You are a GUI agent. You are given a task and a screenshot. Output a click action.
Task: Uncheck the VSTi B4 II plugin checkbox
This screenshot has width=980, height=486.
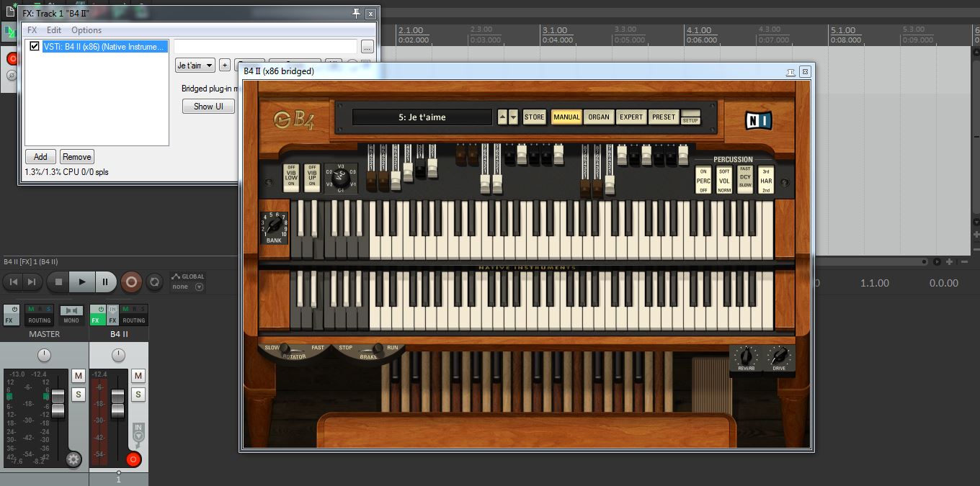(34, 46)
